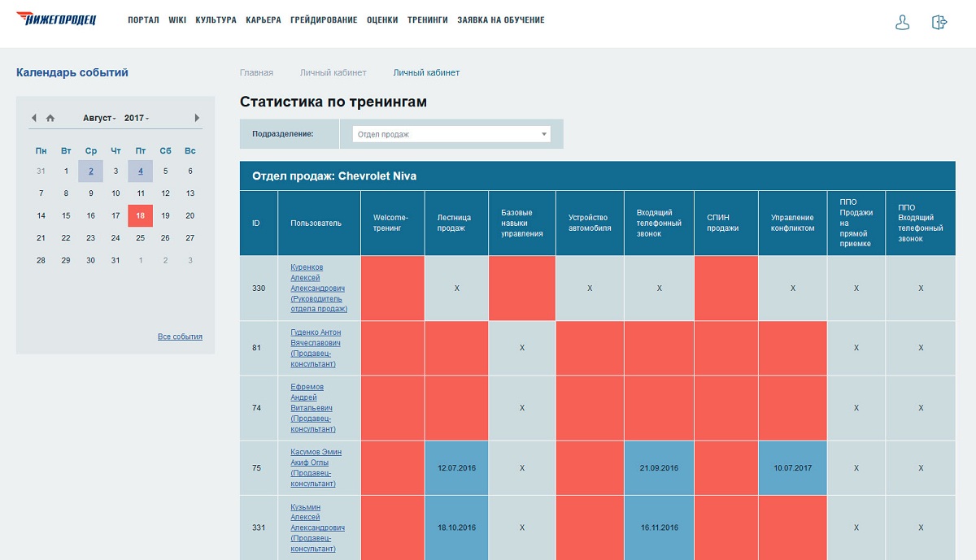Click the Календарь событий heading
This screenshot has height=560, width=976.
[x=72, y=73]
